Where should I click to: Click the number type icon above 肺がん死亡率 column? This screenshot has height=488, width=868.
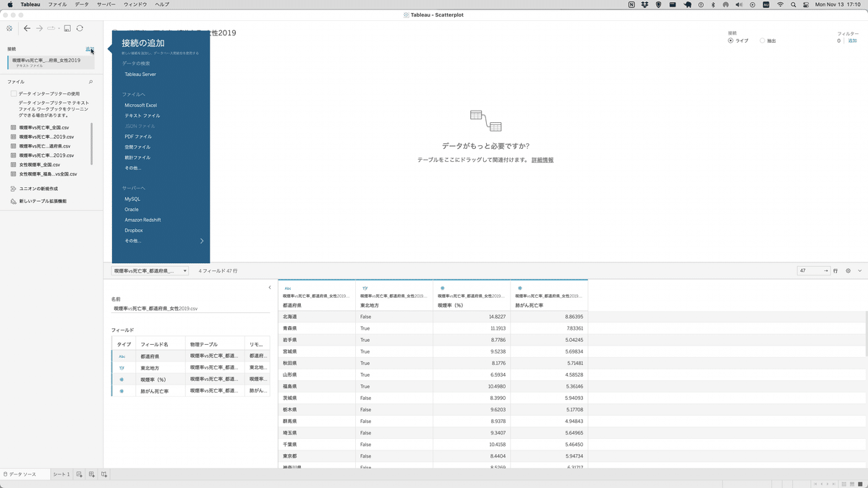519,288
